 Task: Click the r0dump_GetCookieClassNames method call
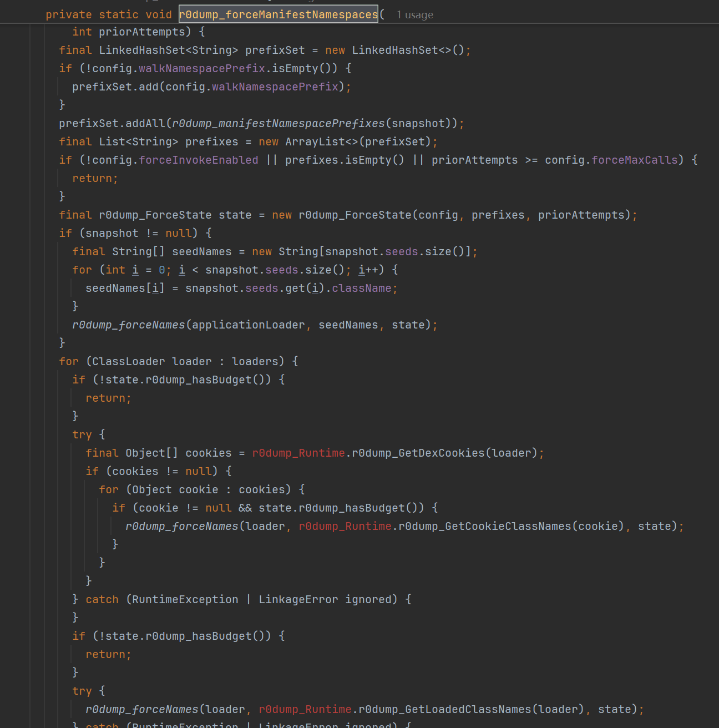pos(485,527)
